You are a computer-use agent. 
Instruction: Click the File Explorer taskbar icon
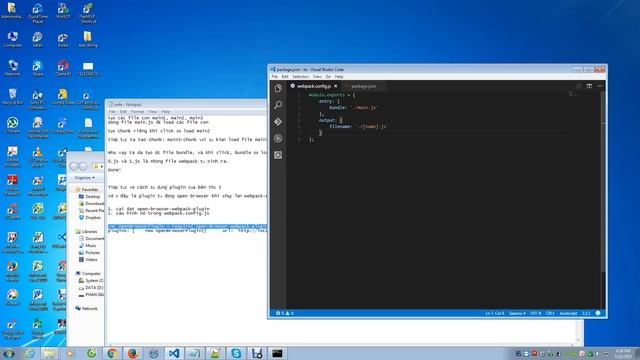coord(50,353)
